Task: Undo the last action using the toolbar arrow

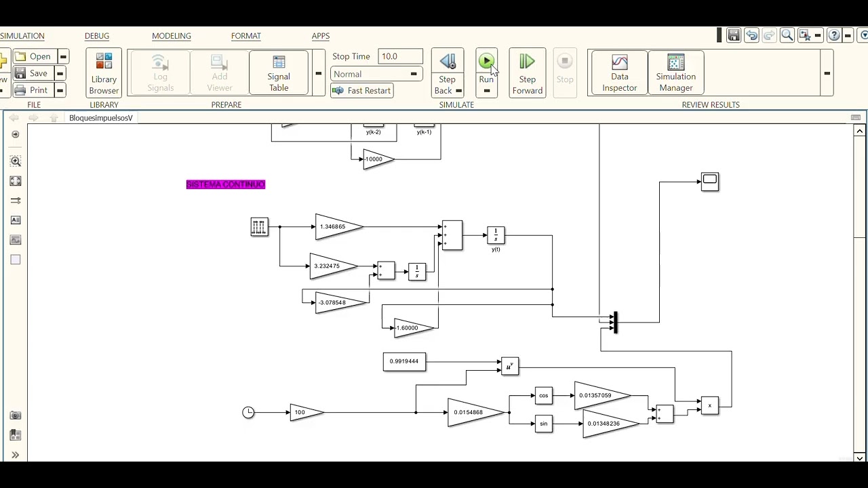Action: 751,35
